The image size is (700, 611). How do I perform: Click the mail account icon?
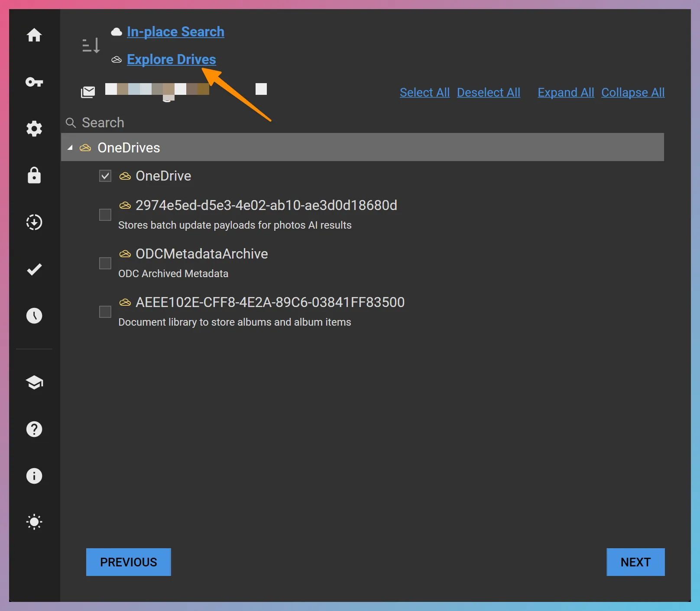[x=88, y=92]
